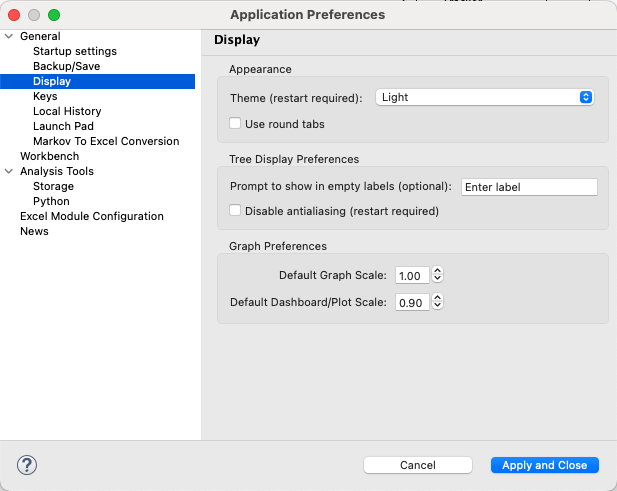Screen dimensions: 617x491
Task: Open Excel Module Configuration page
Action: 92,217
